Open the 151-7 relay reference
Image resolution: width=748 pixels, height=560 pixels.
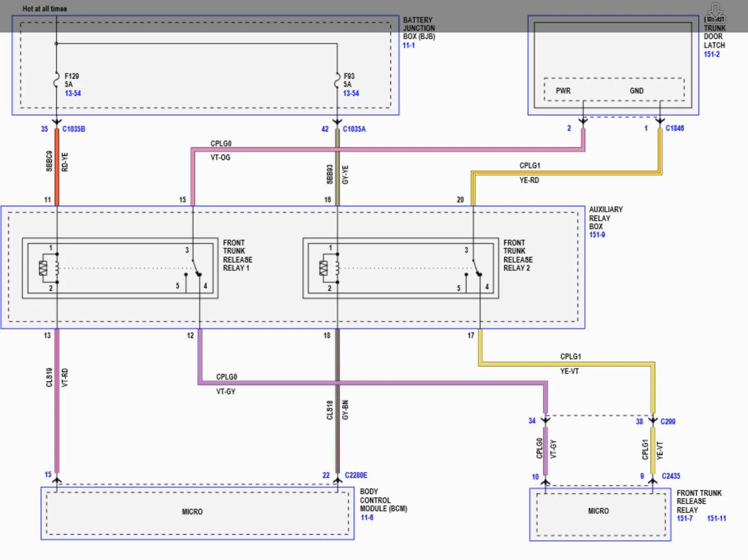(x=685, y=518)
